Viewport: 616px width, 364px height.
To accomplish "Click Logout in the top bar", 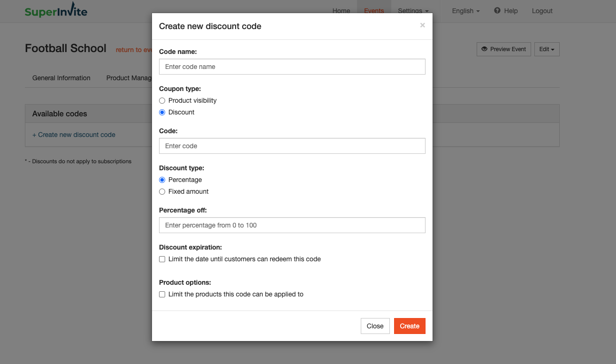I will coord(542,11).
